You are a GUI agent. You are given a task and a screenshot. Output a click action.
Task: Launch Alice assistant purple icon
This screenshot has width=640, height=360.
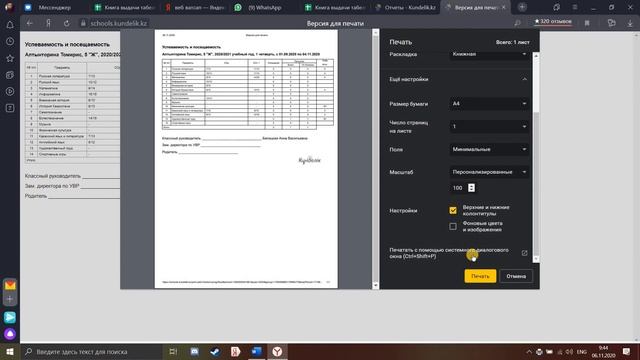pos(10,334)
